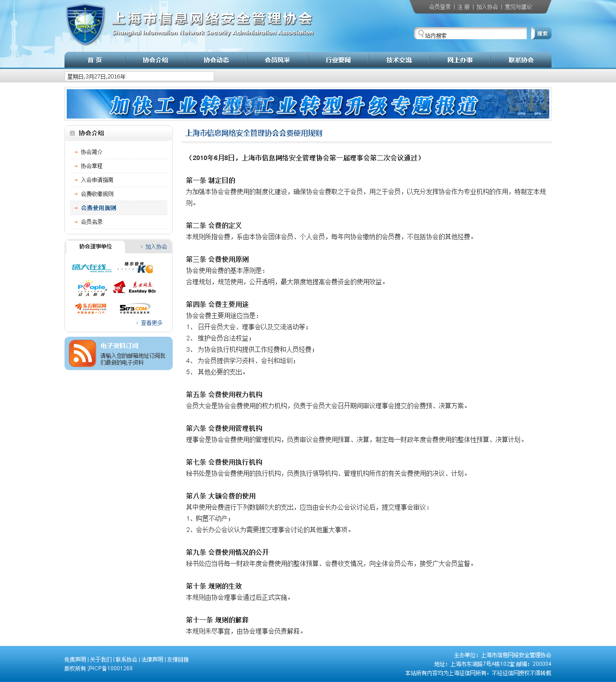Open the 东方网点 Eastday Bar logo
Image resolution: width=616 pixels, height=682 pixels.
[x=135, y=288]
